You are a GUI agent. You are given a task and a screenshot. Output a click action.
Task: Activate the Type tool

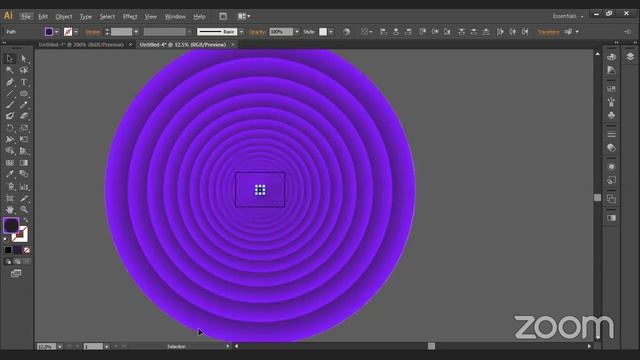(24, 82)
